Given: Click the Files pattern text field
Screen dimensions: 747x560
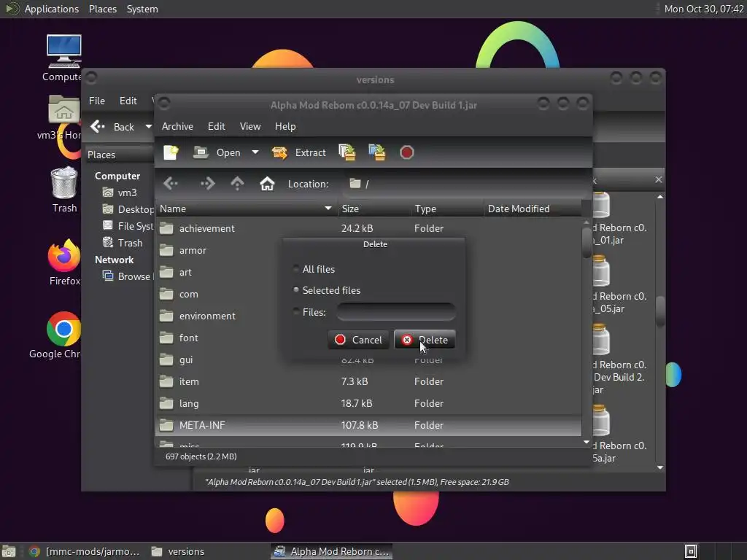Looking at the screenshot, I should pyautogui.click(x=396, y=312).
